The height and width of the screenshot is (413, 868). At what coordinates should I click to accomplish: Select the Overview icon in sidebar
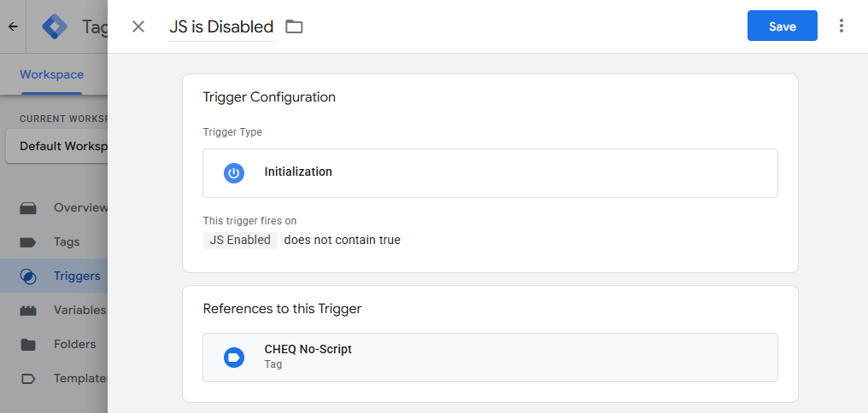(x=27, y=208)
